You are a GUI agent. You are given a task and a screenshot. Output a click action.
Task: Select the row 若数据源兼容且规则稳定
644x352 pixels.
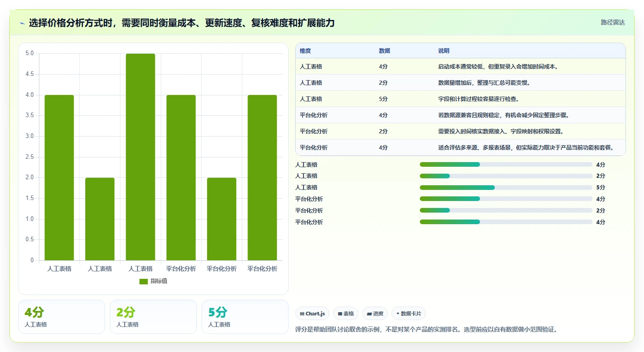point(461,115)
